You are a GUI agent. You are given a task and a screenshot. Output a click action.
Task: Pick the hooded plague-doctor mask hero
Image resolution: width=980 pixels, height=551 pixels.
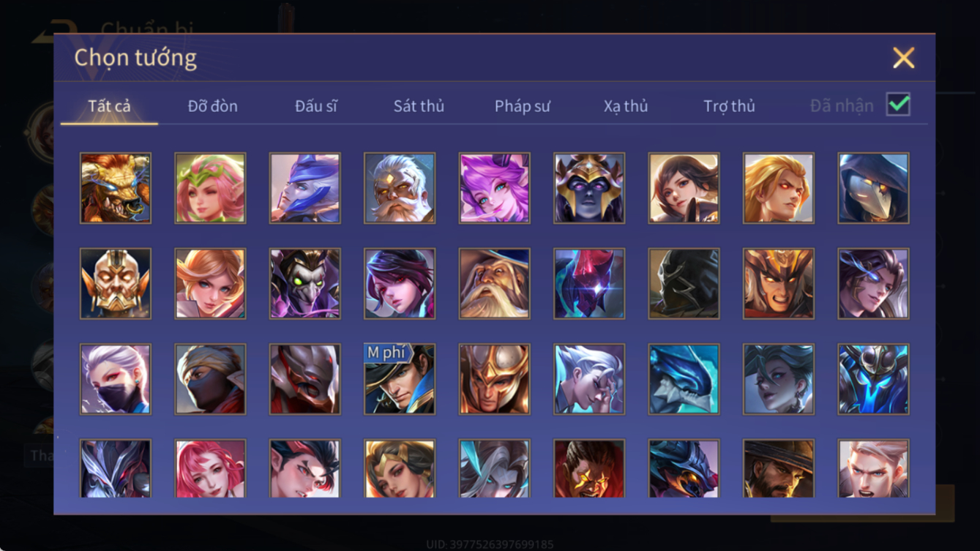(873, 188)
